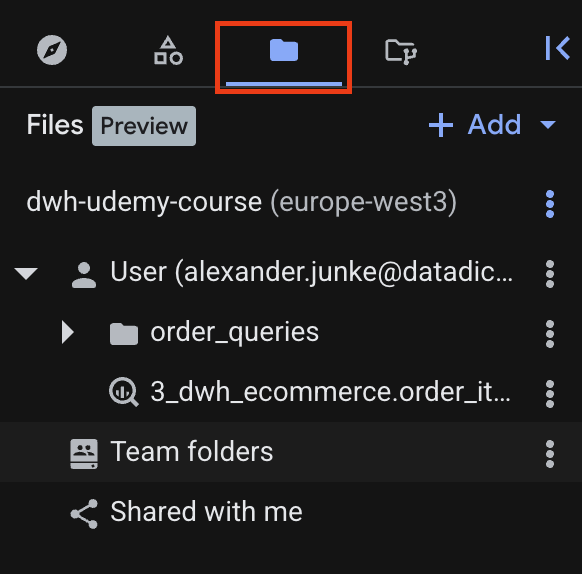This screenshot has height=574, width=582.
Task: Collapse the left pane arrow icon
Action: [557, 48]
